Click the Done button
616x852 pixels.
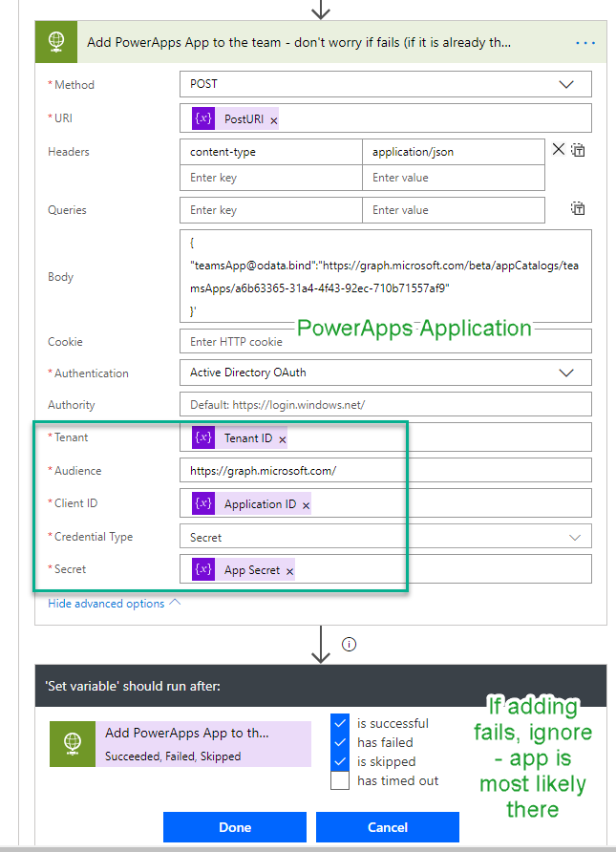[235, 827]
